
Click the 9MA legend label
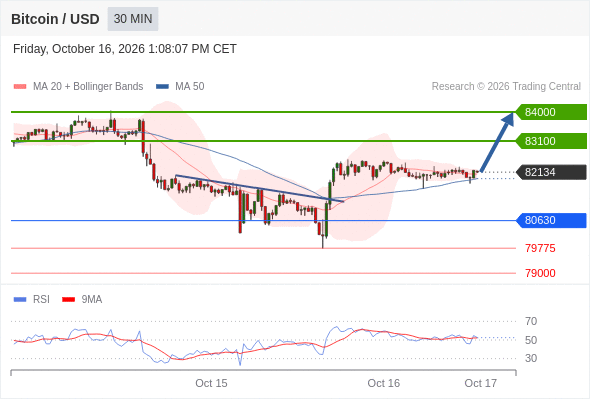coord(92,300)
